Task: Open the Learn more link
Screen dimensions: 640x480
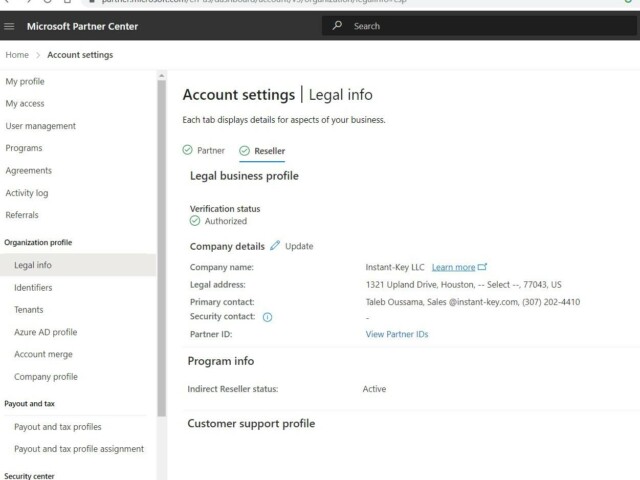Action: pos(453,268)
